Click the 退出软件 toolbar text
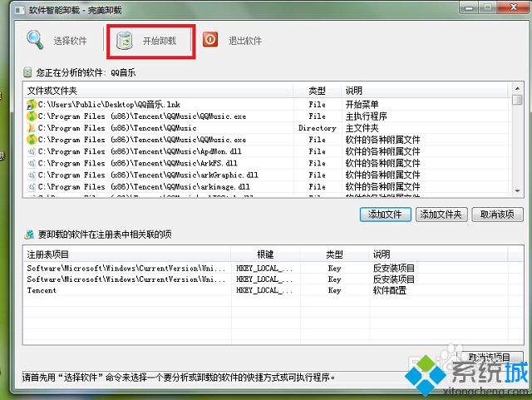Image resolution: width=532 pixels, height=400 pixels. 245,41
